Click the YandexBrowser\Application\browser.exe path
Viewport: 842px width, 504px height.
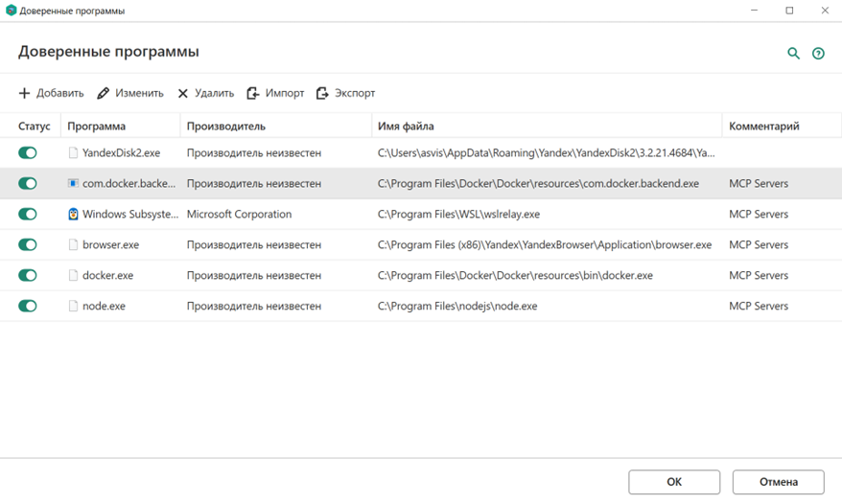545,244
